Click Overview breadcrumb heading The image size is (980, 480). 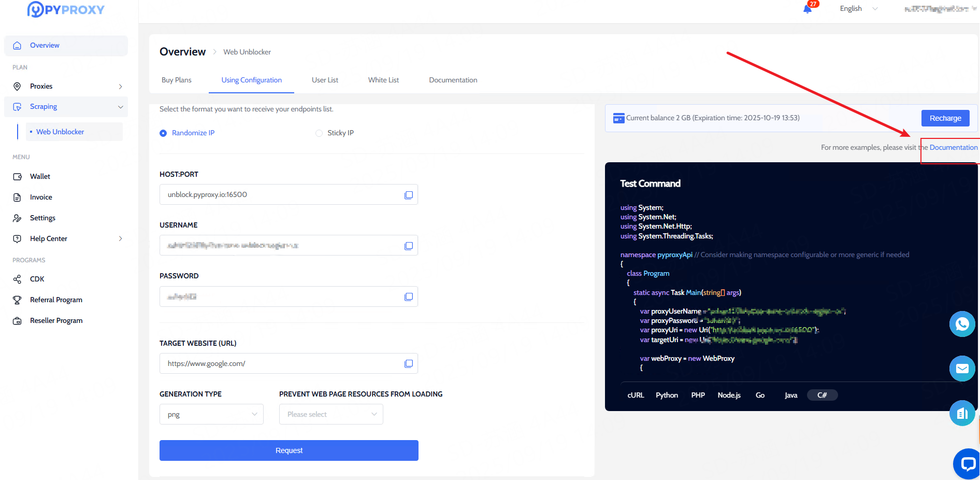click(x=182, y=52)
